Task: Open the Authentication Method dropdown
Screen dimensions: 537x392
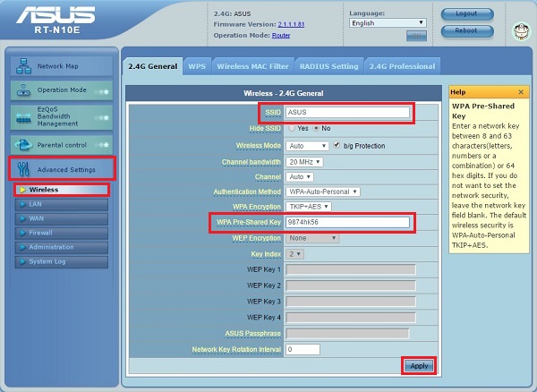Action: click(x=323, y=192)
